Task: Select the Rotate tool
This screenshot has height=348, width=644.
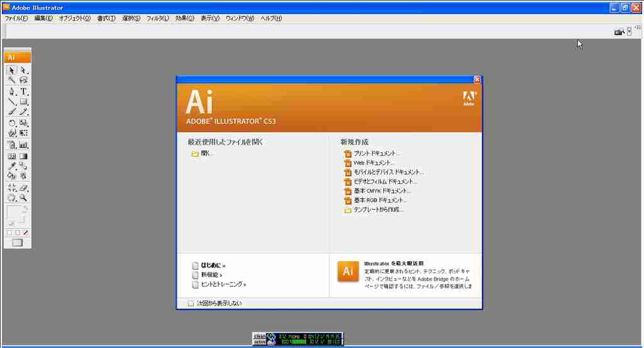Action: [x=11, y=123]
